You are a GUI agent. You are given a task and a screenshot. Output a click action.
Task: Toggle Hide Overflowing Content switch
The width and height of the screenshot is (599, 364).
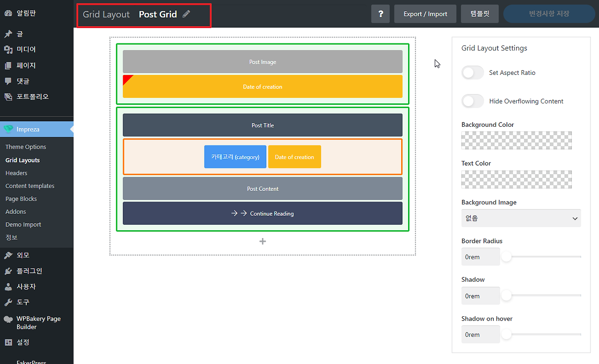click(x=473, y=101)
